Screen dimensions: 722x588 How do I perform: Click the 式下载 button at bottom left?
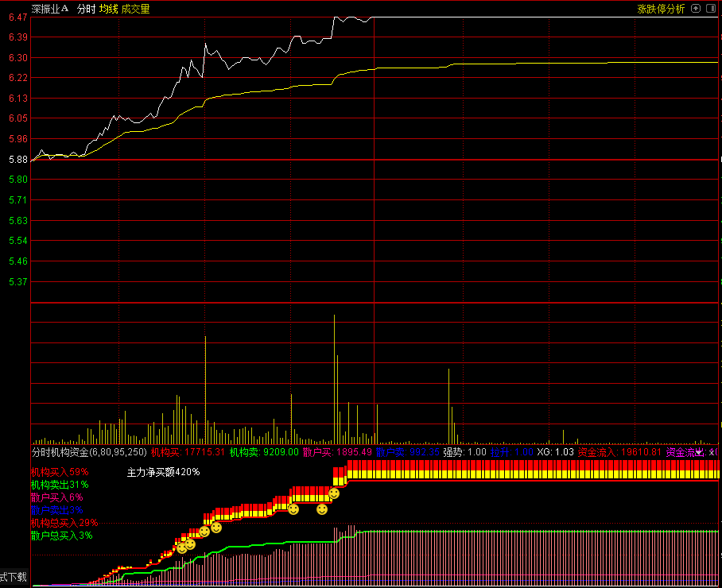tap(14, 577)
